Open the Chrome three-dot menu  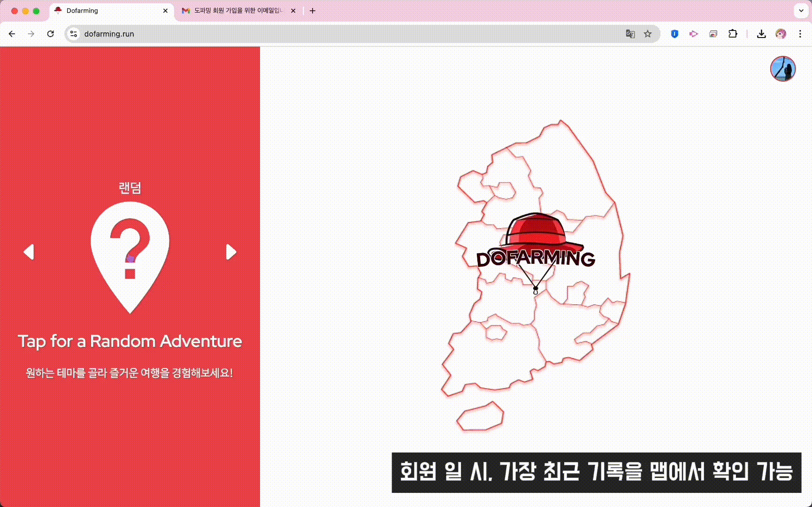(800, 34)
